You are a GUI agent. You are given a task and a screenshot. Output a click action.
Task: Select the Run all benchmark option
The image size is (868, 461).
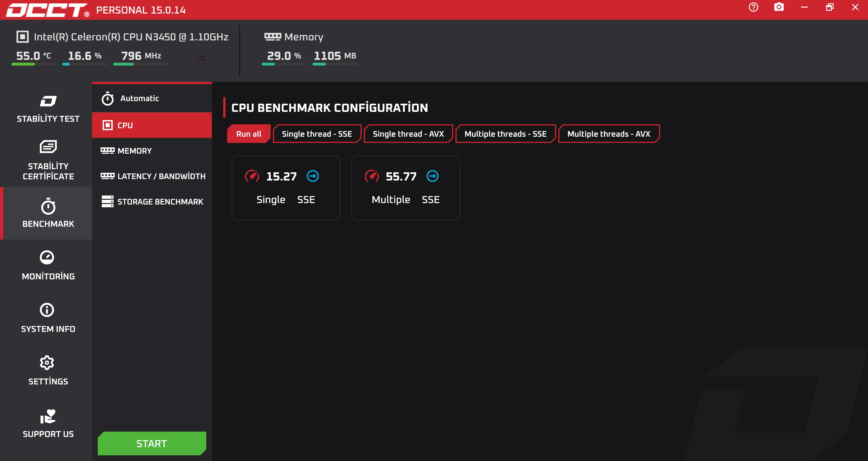pyautogui.click(x=248, y=134)
